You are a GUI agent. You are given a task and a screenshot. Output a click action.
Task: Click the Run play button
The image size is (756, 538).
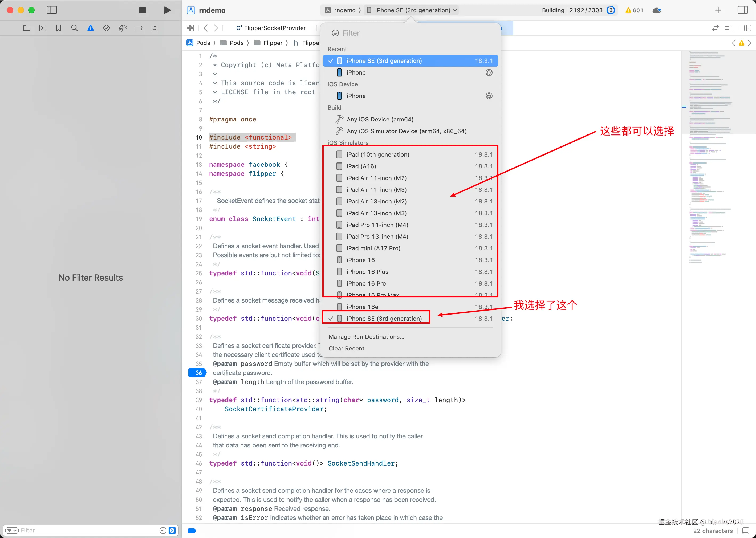167,10
